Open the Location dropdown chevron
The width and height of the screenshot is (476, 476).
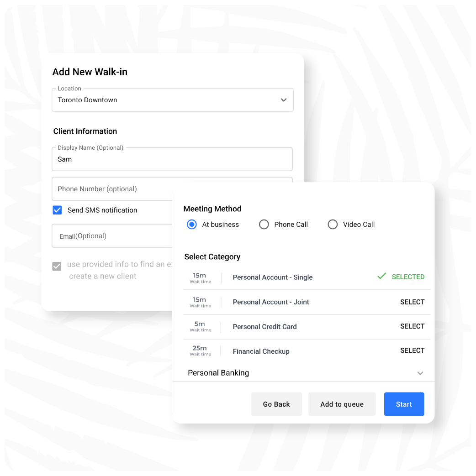point(284,100)
